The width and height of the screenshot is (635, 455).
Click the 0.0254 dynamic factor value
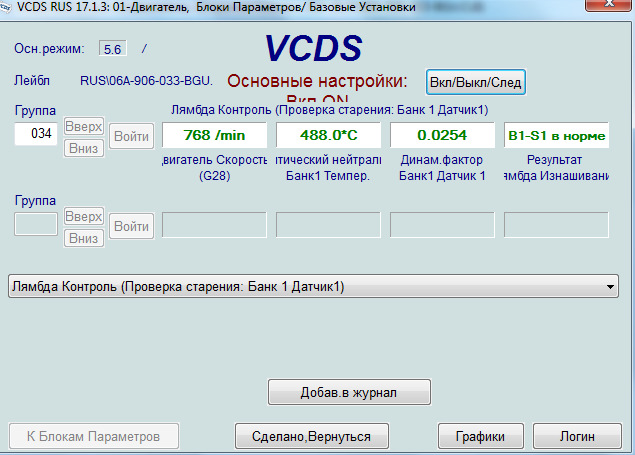[x=442, y=135]
